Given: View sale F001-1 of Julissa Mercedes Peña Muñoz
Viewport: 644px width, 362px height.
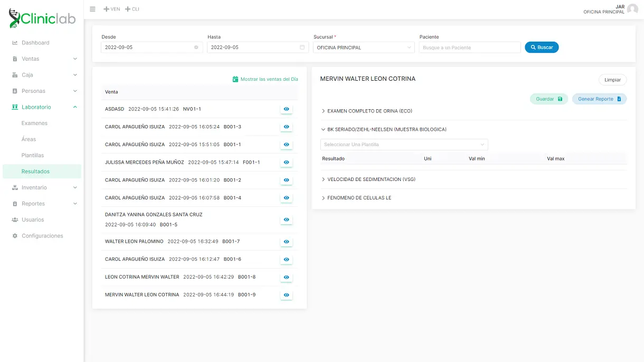Looking at the screenshot, I should pyautogui.click(x=286, y=163).
